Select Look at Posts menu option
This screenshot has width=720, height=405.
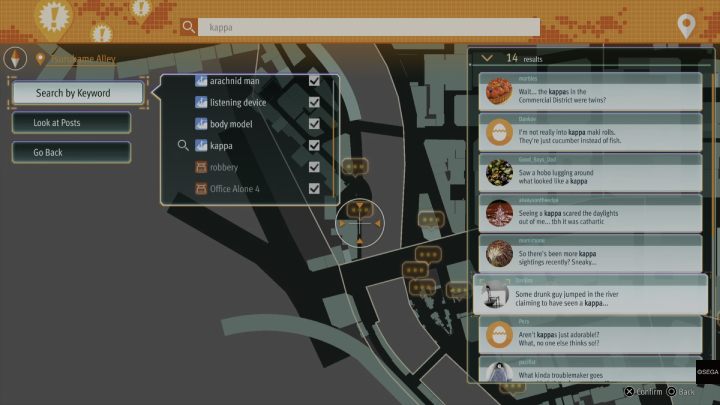pos(72,122)
